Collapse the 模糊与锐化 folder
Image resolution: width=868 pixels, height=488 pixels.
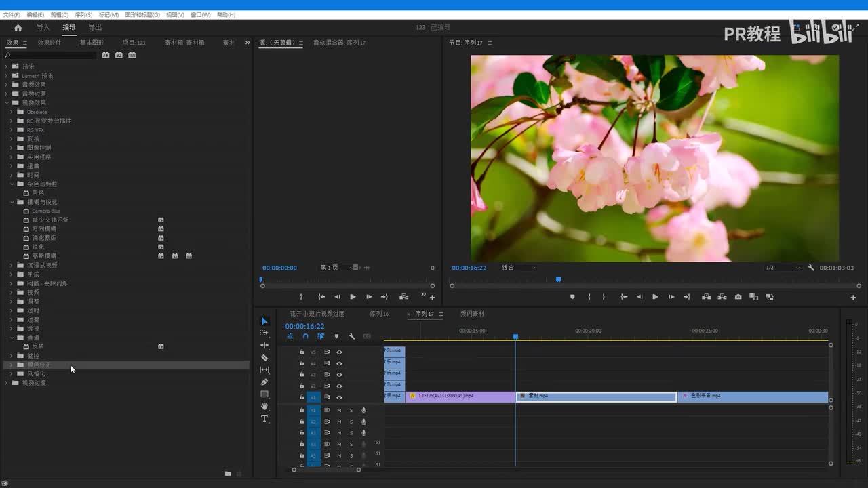click(12, 202)
